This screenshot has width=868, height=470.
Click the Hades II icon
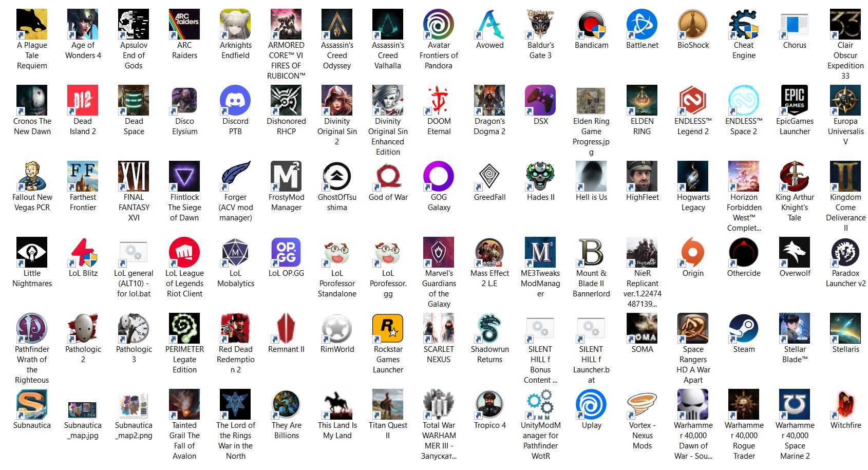coord(540,176)
